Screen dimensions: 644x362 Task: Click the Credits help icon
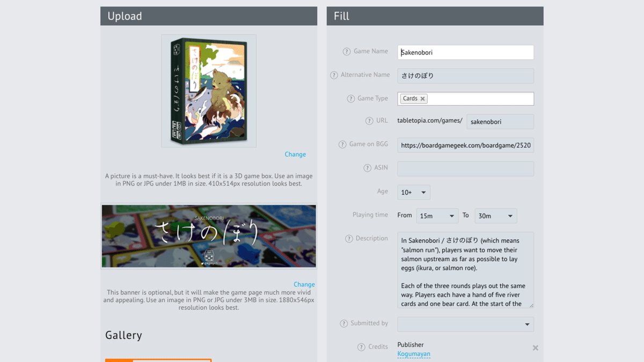click(x=361, y=348)
